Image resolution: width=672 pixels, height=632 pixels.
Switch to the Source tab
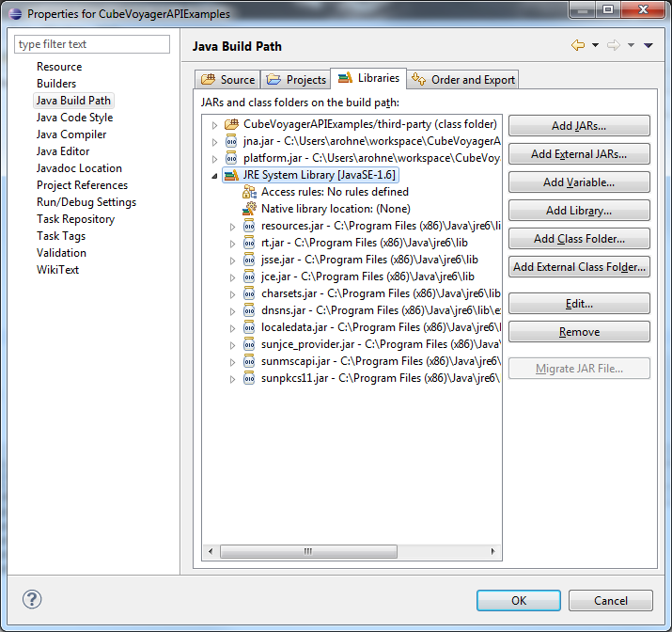(227, 80)
